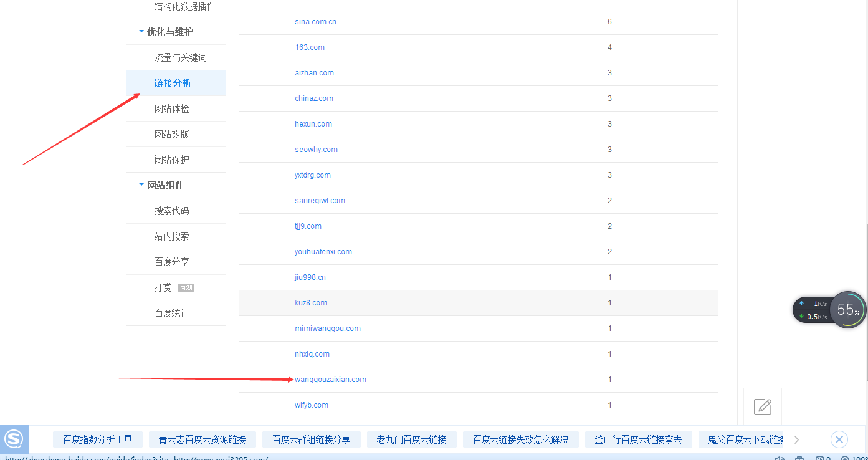Open the 网站体检 sidebar item
Image resolution: width=868 pixels, height=460 pixels.
coord(171,108)
